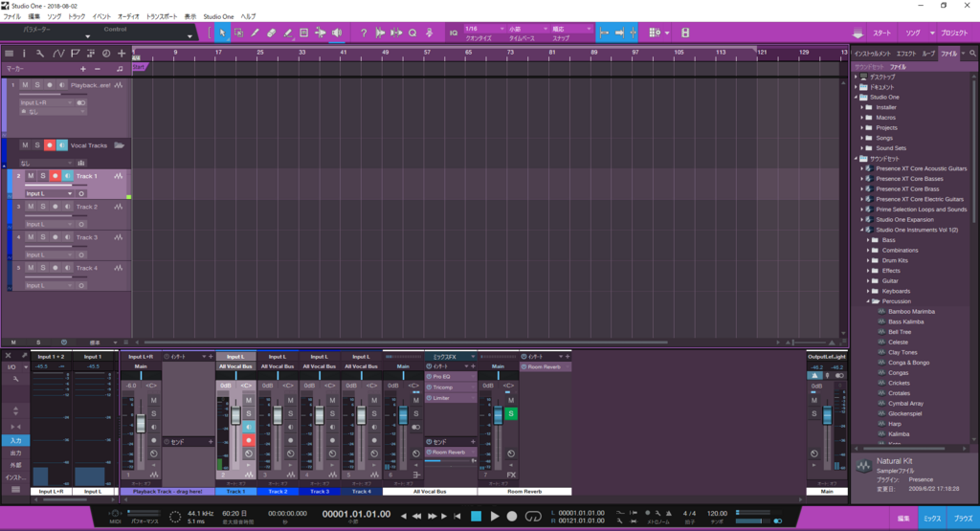Open the MixFX dropdown on All Vocal Bus
This screenshot has width=980, height=531.
[451, 357]
